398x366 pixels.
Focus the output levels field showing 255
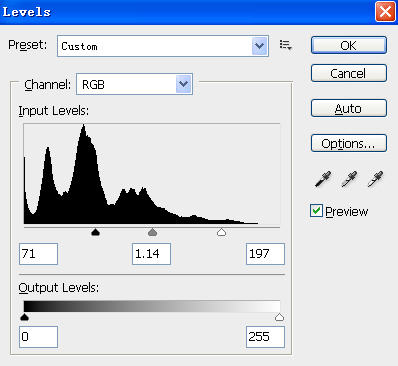265,337
